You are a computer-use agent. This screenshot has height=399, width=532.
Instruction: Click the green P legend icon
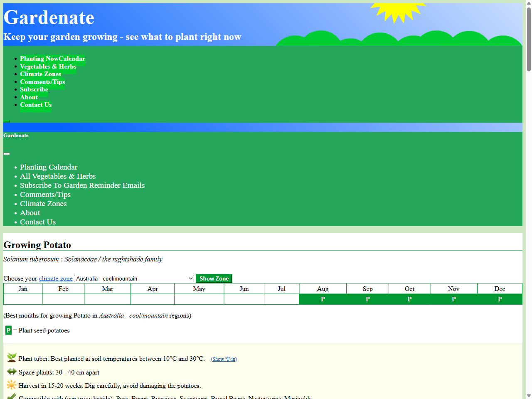click(8, 330)
